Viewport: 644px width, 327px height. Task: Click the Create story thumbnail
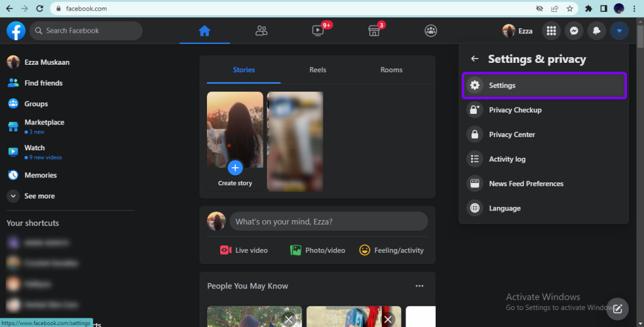[x=235, y=141]
